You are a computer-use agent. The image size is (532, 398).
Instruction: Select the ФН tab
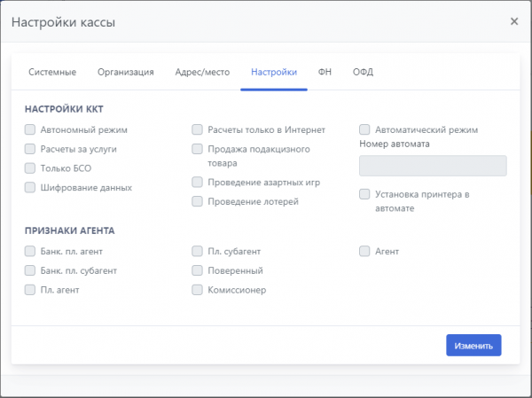(x=325, y=72)
